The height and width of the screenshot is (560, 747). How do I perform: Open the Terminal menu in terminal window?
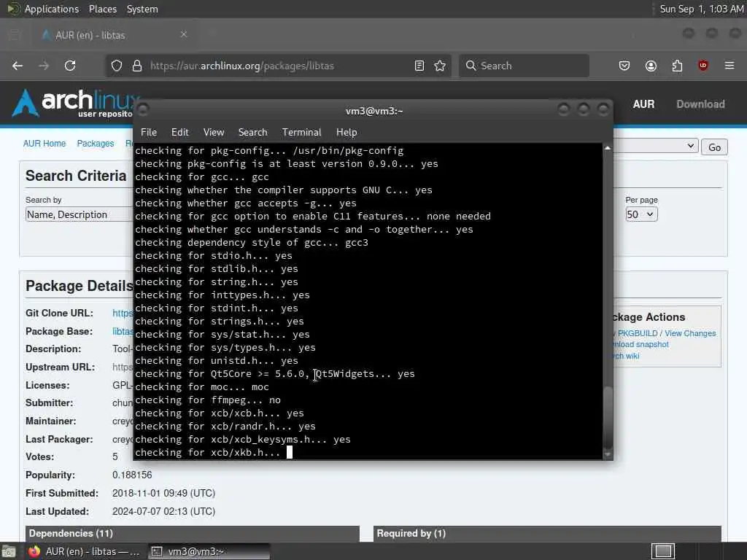coord(301,133)
